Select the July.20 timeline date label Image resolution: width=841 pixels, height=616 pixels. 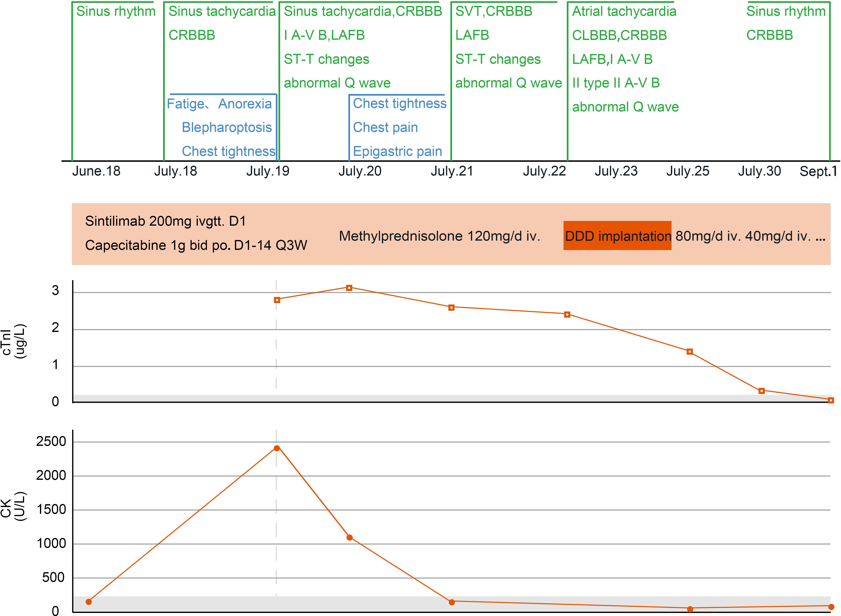(360, 171)
